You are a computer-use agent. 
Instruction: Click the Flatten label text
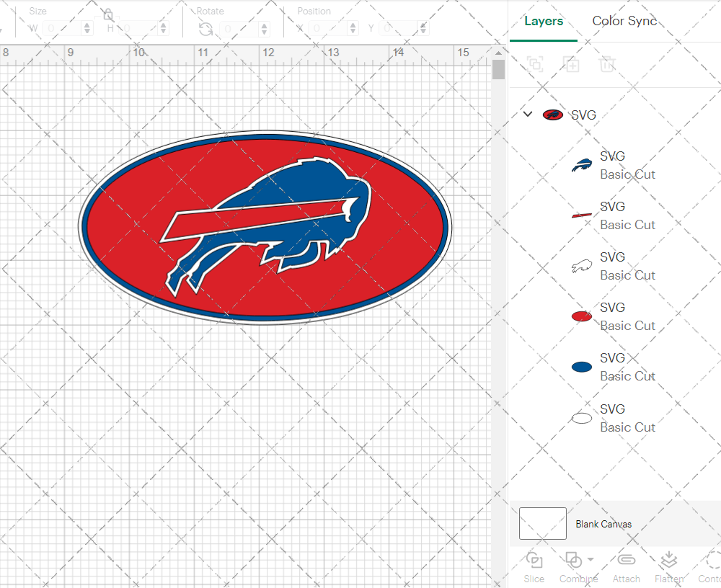(x=669, y=579)
